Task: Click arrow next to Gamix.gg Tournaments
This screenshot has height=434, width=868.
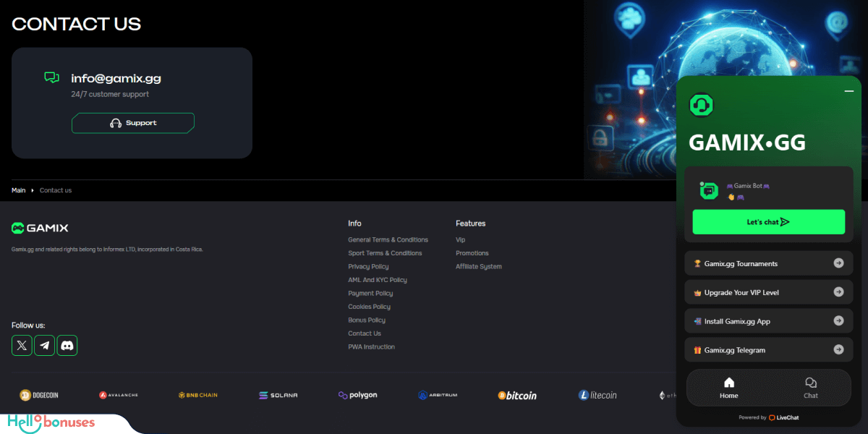Action: tap(838, 263)
